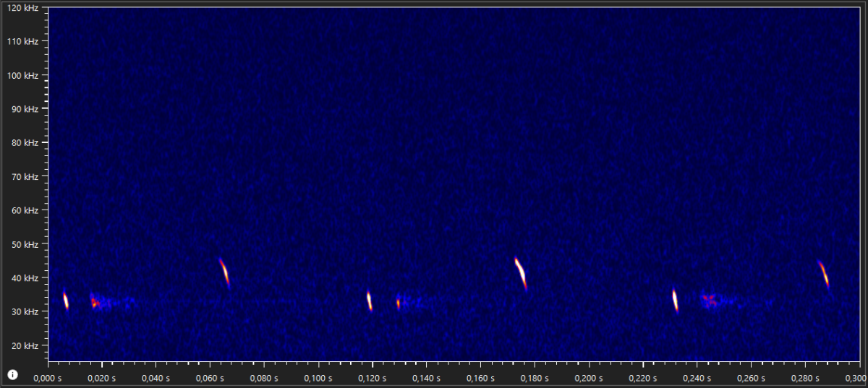Click the 0,160 s time axis label

pos(480,378)
